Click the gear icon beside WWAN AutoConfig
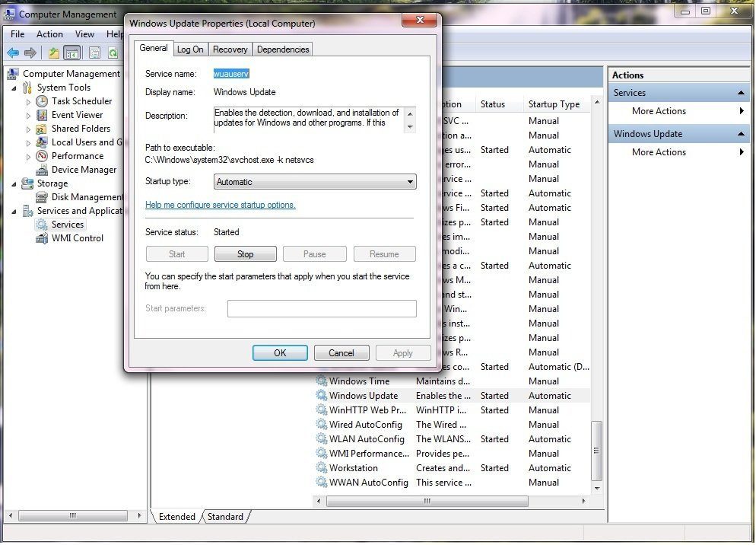Image resolution: width=756 pixels, height=545 pixels. tap(321, 483)
